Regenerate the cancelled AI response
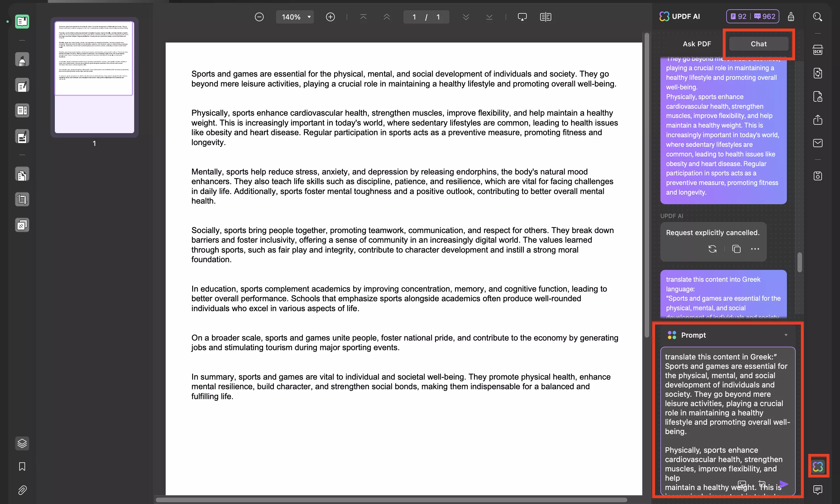 coord(713,249)
